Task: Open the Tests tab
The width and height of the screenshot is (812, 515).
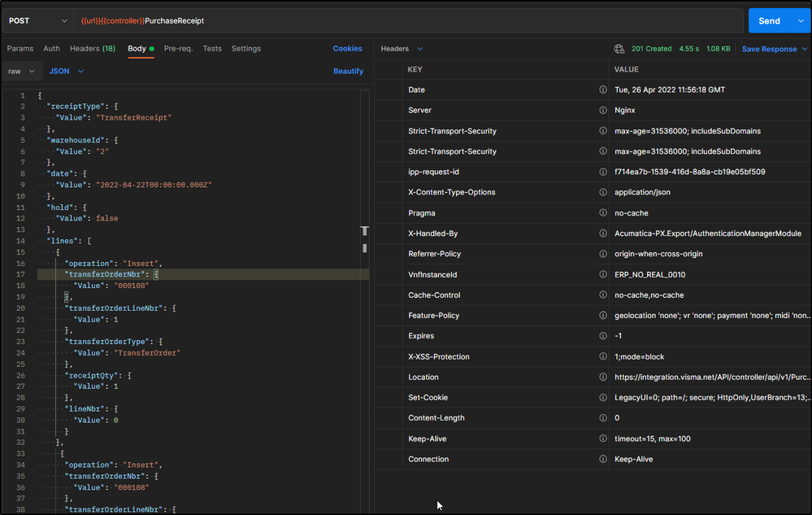Action: click(212, 49)
